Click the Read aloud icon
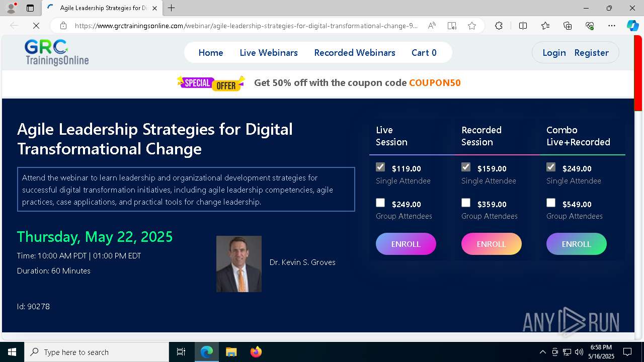The height and width of the screenshot is (362, 644). [432, 26]
